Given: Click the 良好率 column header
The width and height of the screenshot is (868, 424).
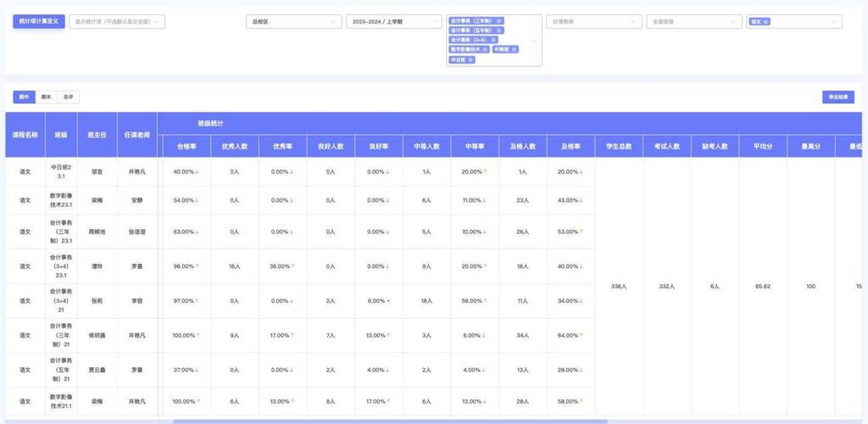Looking at the screenshot, I should click(379, 147).
